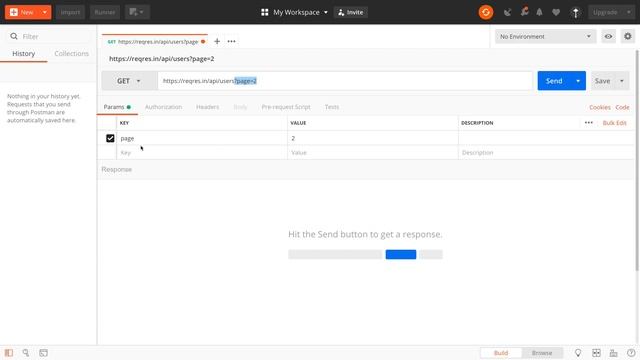The height and width of the screenshot is (360, 640).
Task: Click the workspace grid icon
Action: point(264,12)
